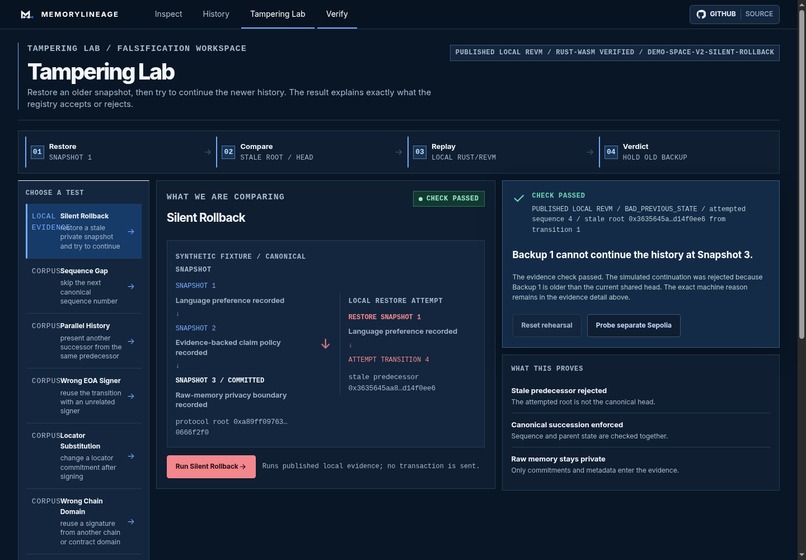
Task: Click the LOCAL RESTORE ATTEMPT label
Action: click(x=395, y=301)
